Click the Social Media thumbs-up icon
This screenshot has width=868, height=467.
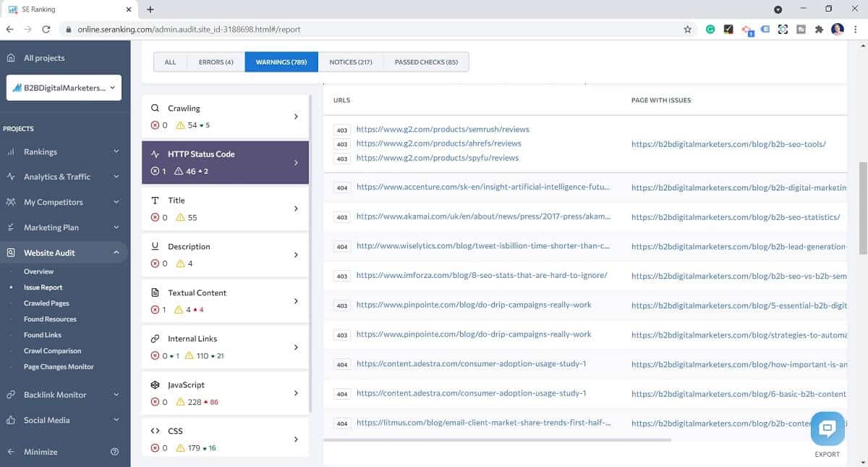11,420
